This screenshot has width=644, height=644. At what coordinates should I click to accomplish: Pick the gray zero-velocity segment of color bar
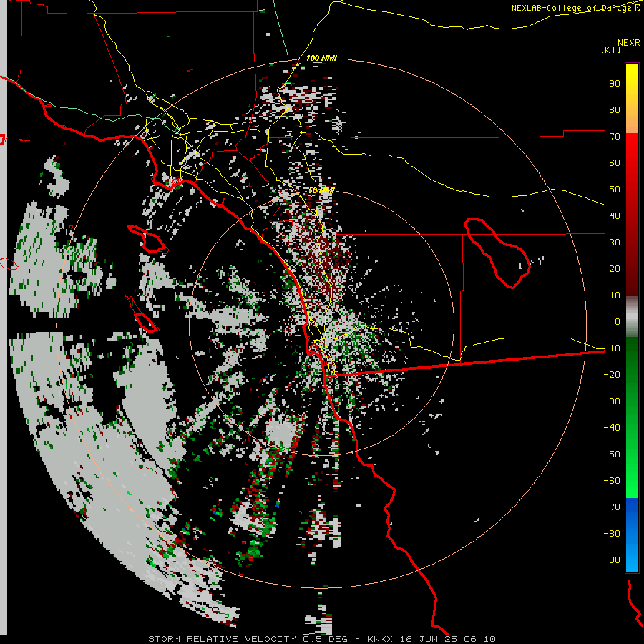tap(632, 317)
